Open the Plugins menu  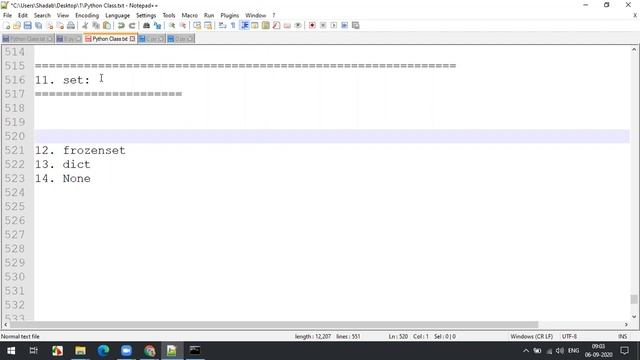point(229,15)
